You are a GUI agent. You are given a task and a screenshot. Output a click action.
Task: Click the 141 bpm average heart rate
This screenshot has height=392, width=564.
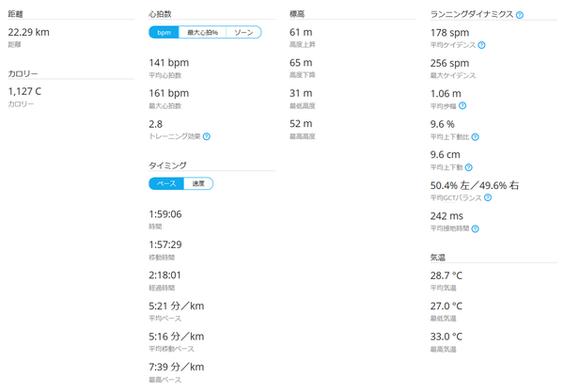(169, 63)
